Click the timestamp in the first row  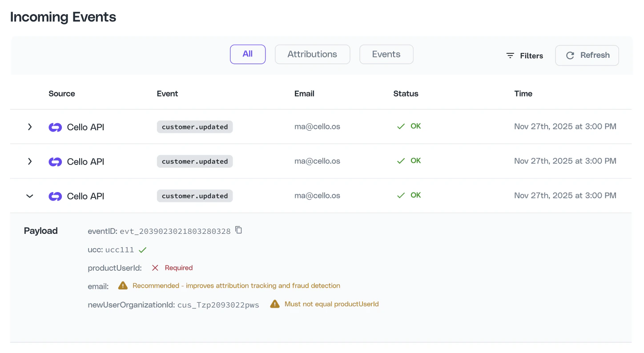565,126
